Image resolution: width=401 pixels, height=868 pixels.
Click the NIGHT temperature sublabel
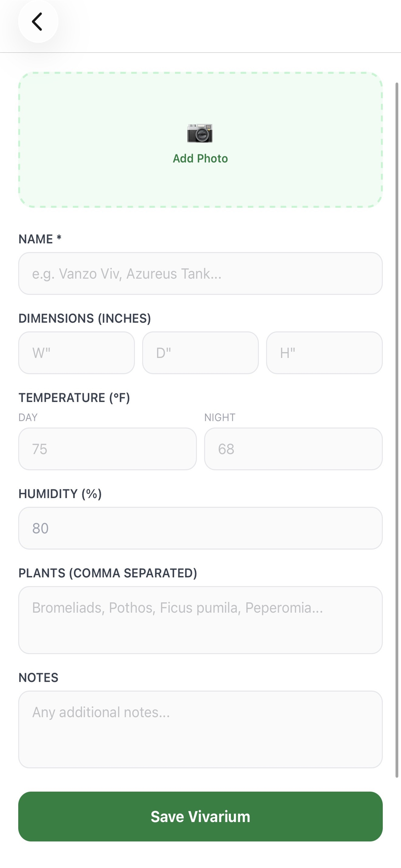coord(220,417)
